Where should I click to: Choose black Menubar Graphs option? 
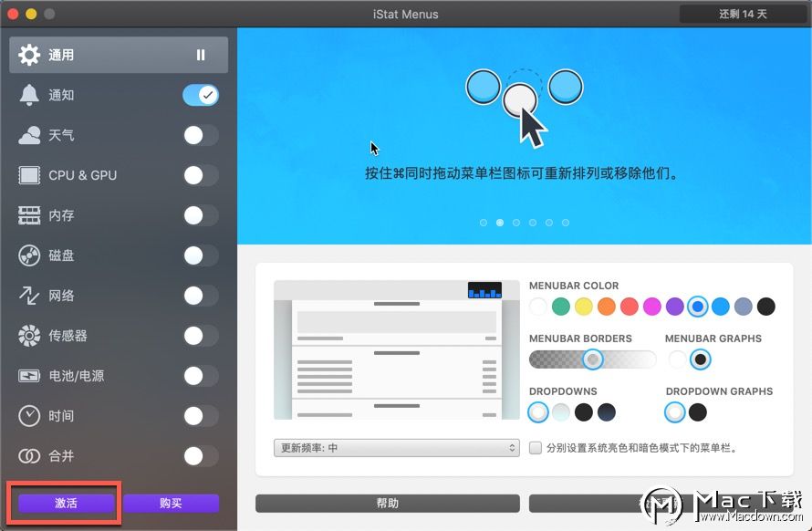point(700,359)
